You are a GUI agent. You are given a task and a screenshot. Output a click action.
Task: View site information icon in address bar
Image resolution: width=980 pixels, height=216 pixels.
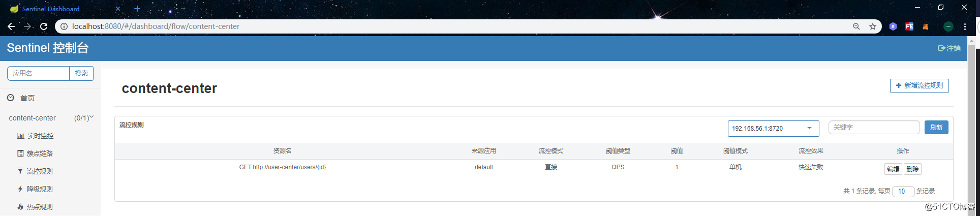tap(64, 26)
